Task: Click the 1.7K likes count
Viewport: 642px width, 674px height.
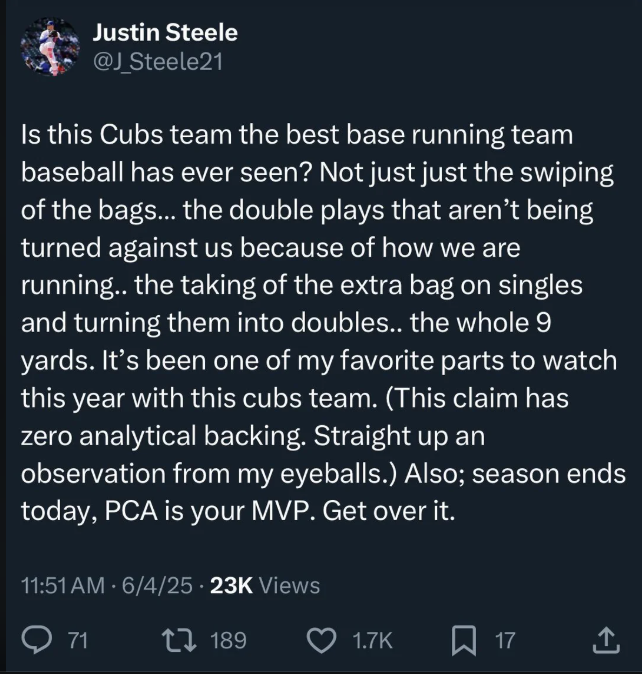Action: 372,640
